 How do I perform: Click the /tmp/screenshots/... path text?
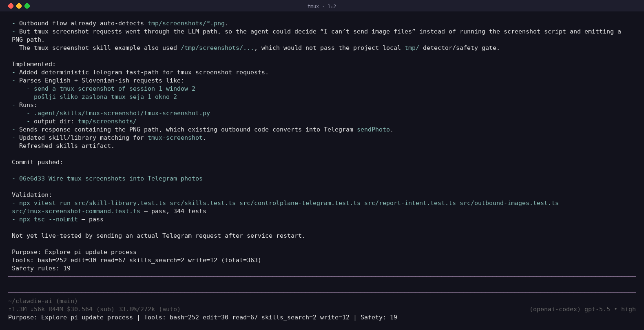(x=217, y=48)
